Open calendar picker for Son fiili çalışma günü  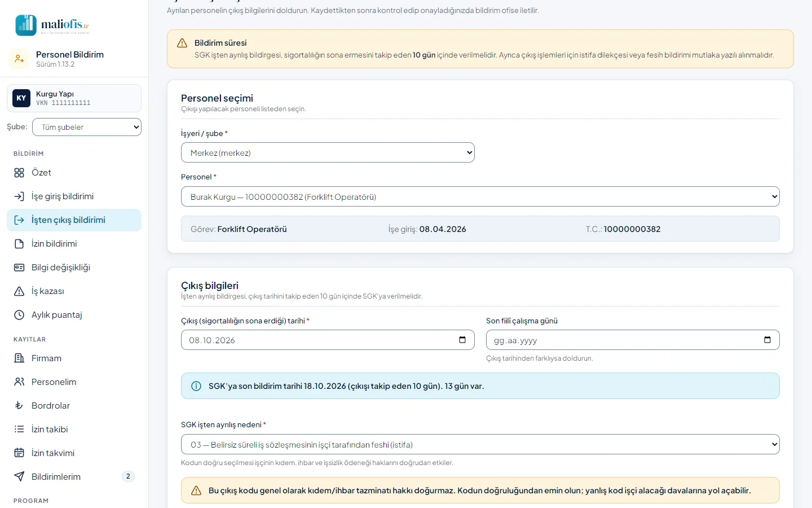click(767, 340)
